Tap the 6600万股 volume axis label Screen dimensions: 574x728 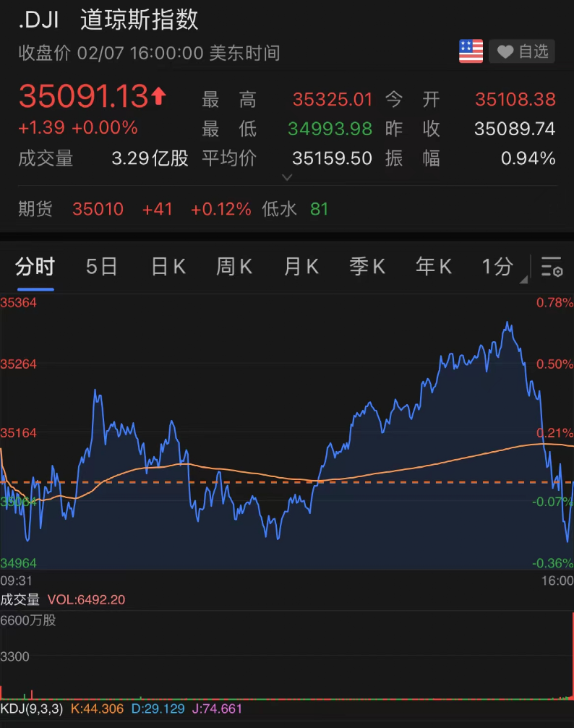[28, 620]
